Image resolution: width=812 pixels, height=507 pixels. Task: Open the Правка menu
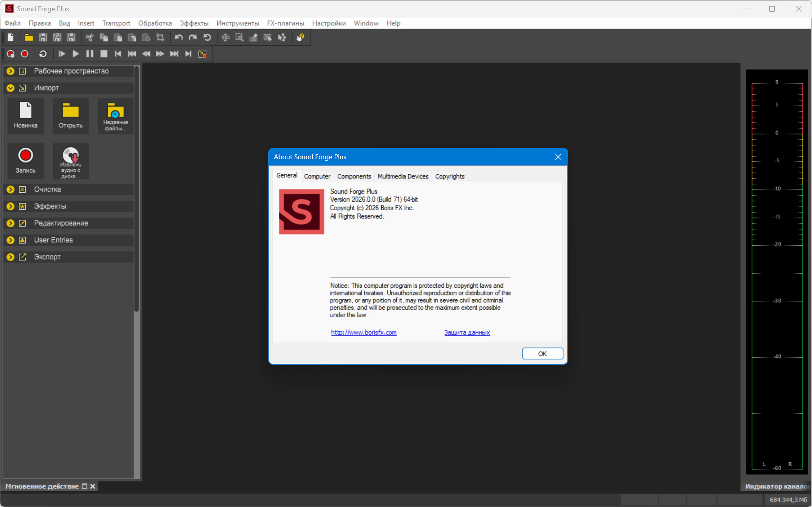[39, 23]
